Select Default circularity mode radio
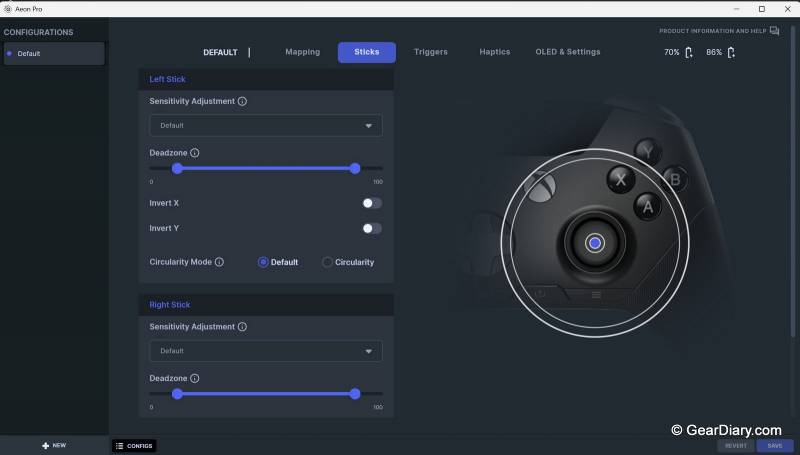Image resolution: width=800 pixels, height=455 pixels. [x=263, y=262]
